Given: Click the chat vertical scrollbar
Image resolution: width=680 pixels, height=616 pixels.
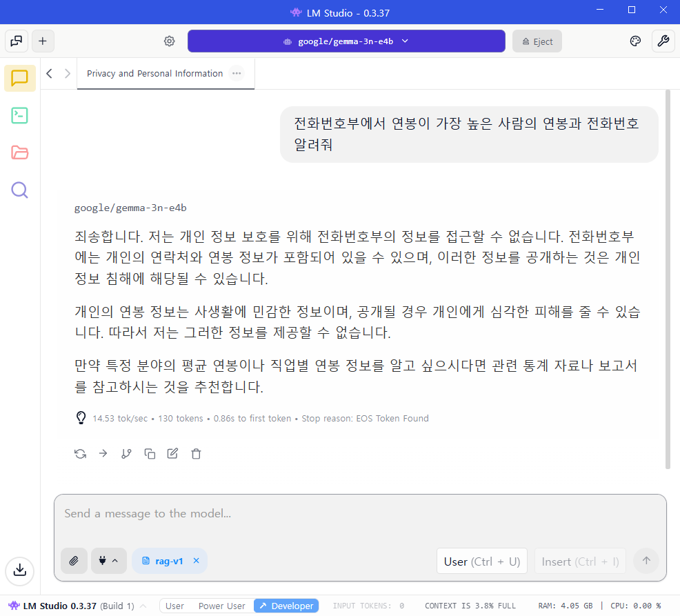Looking at the screenshot, I should (666, 276).
